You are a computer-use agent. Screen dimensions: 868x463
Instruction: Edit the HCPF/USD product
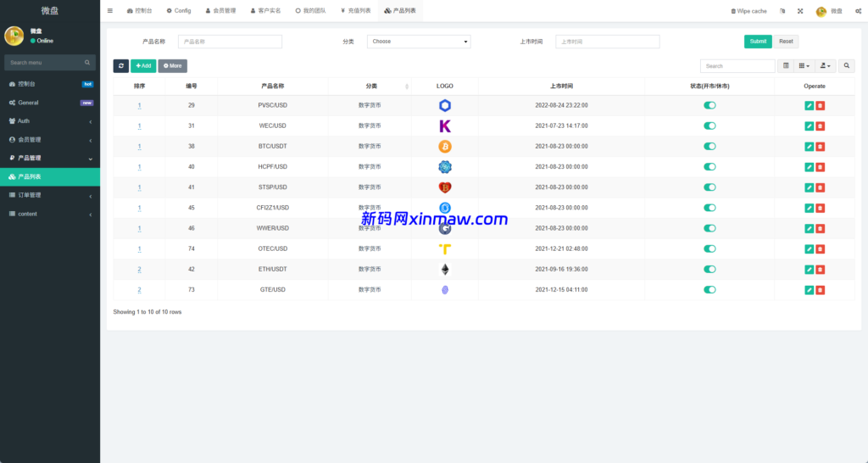click(809, 167)
